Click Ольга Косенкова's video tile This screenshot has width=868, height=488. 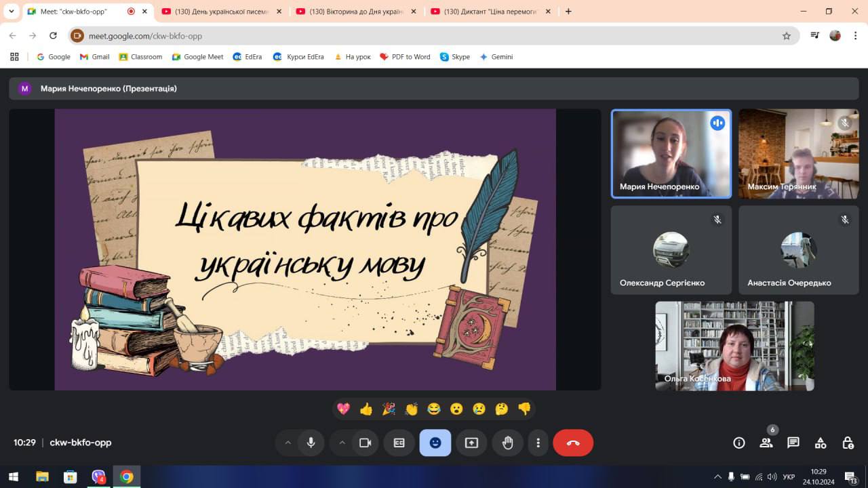coord(734,346)
